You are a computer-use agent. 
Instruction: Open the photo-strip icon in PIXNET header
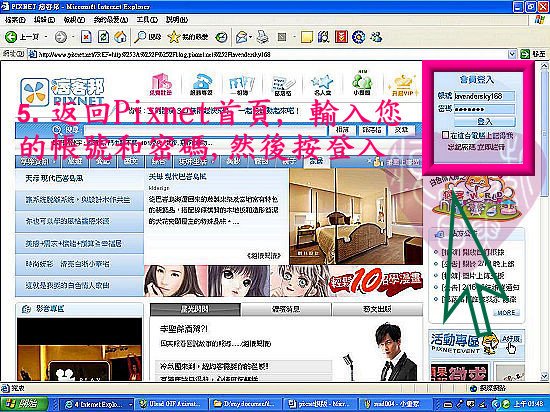(241, 85)
